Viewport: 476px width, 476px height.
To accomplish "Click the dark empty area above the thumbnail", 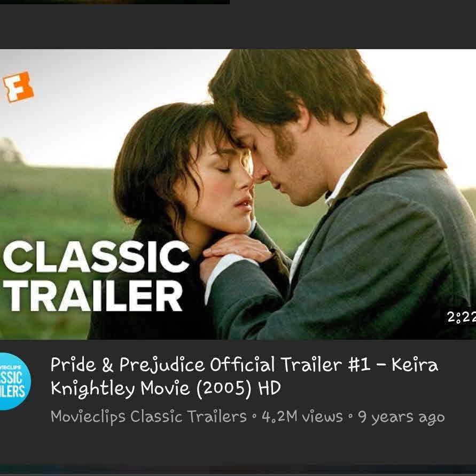I will coord(238,27).
